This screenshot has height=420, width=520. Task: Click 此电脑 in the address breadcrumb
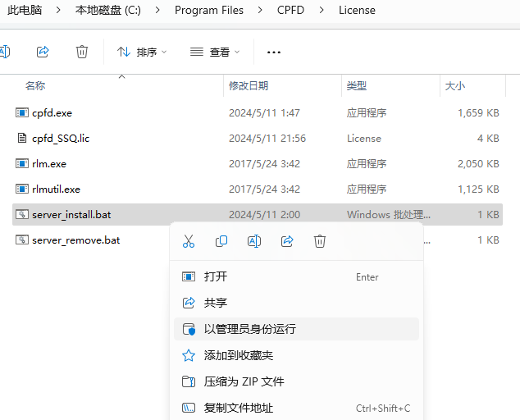[25, 10]
